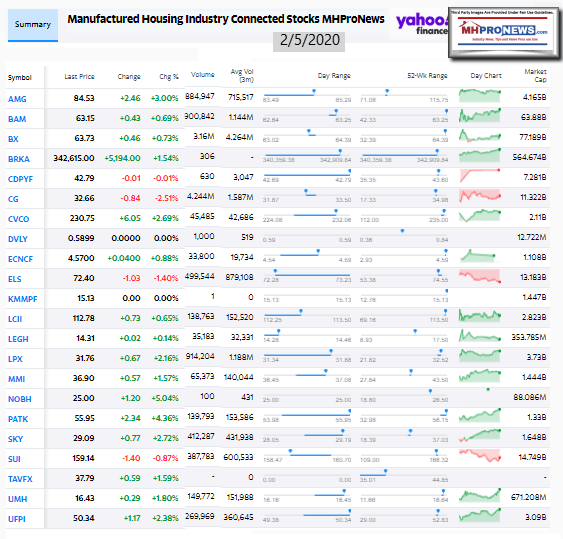
Task: Select BRKA market cap 564.674B
Action: [529, 157]
